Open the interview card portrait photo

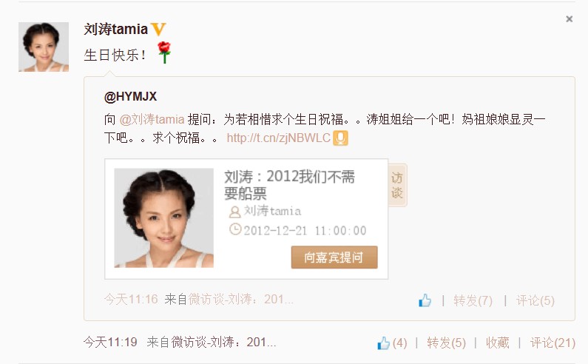(164, 218)
